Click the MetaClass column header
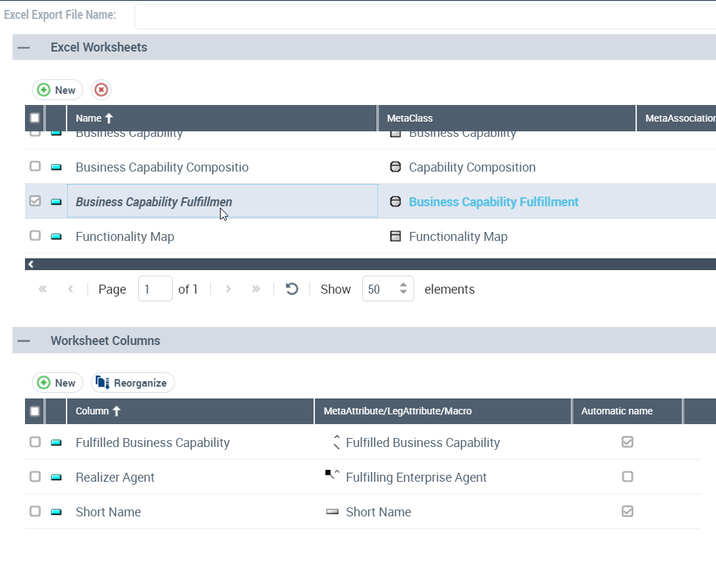The image size is (716, 561). [410, 118]
